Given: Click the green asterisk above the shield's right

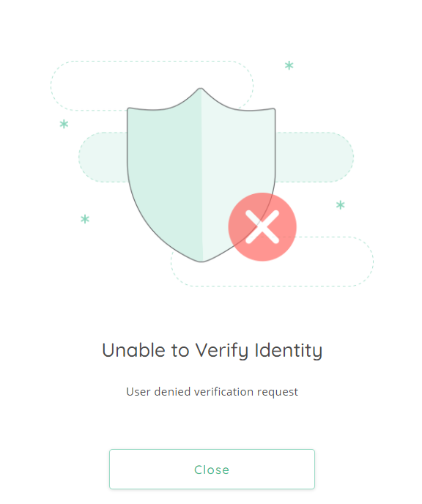Looking at the screenshot, I should click(x=289, y=66).
